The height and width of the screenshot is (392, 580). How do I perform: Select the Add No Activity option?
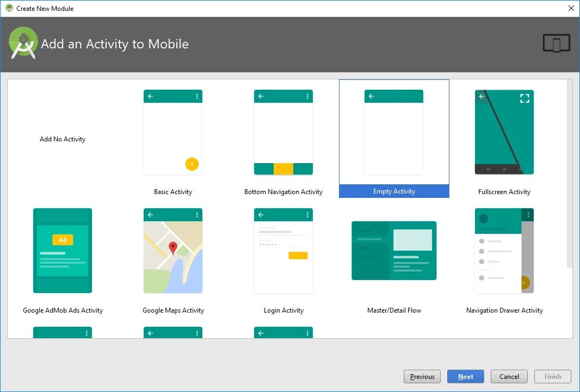63,139
